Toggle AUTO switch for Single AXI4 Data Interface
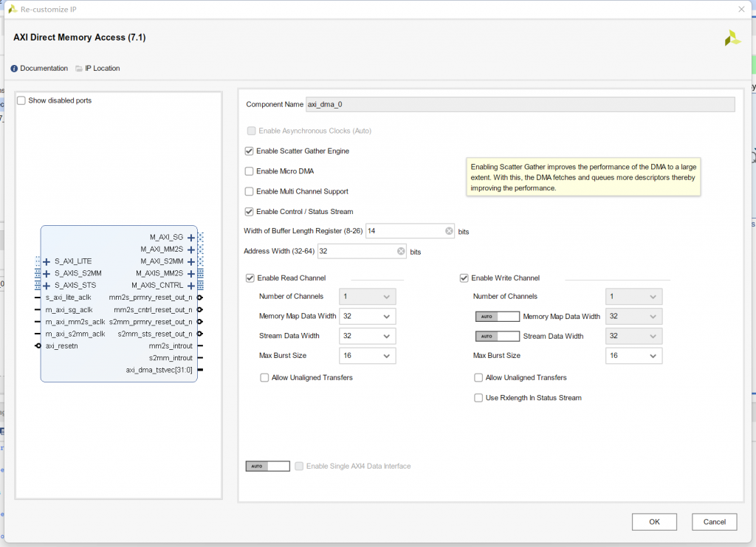This screenshot has width=756, height=547. click(267, 467)
